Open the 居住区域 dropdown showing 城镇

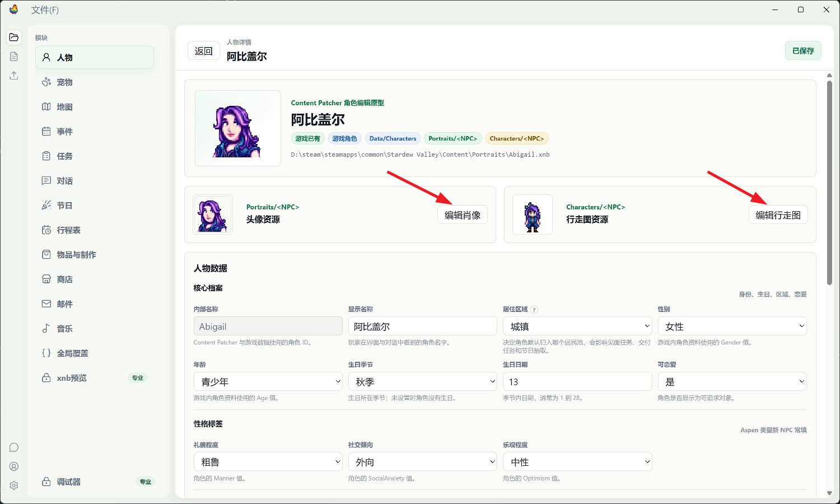(577, 326)
